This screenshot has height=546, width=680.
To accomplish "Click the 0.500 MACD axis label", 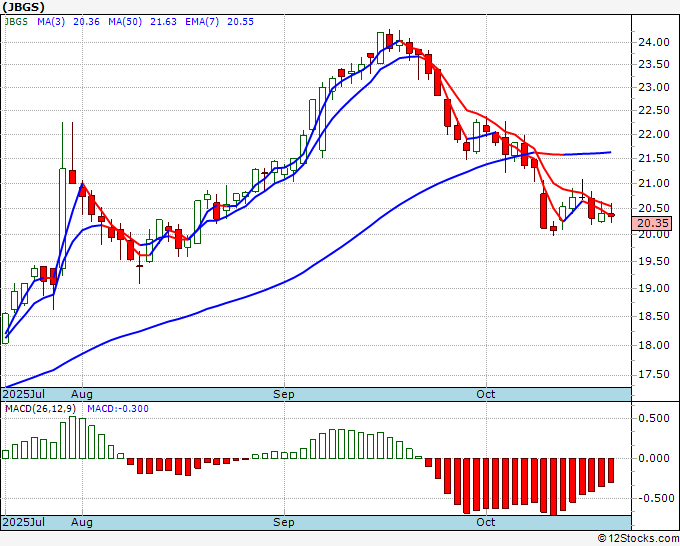I will click(x=654, y=418).
